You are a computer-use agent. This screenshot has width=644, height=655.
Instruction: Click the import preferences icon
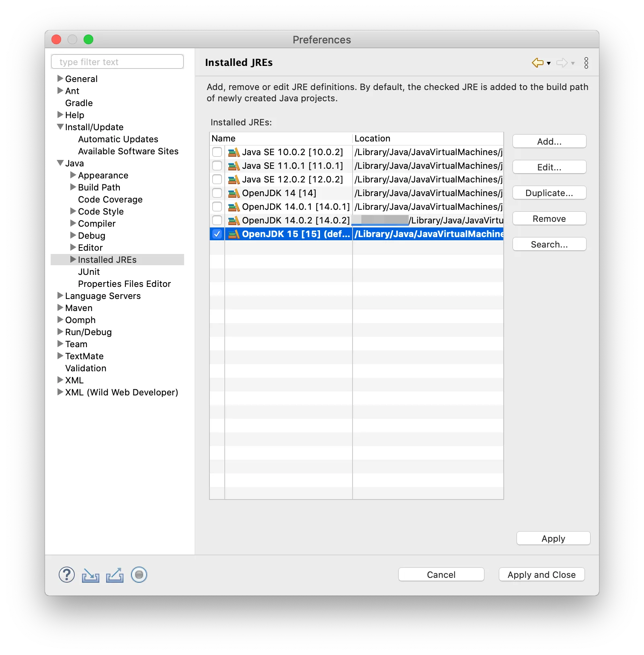(90, 575)
